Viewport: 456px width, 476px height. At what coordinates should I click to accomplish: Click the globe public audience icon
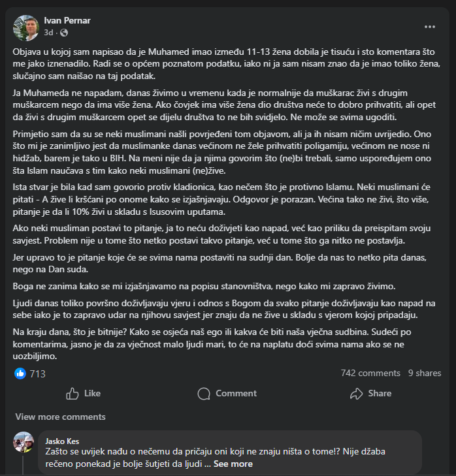pyautogui.click(x=64, y=33)
